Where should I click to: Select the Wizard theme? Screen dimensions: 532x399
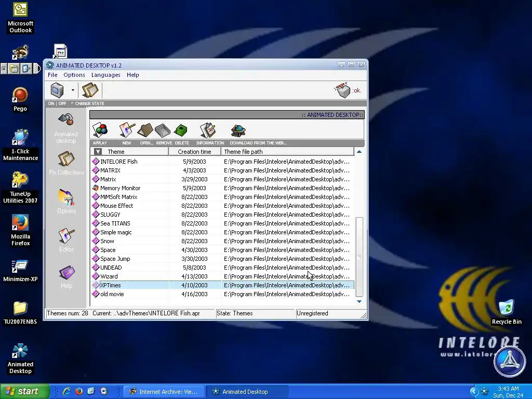tap(222, 276)
